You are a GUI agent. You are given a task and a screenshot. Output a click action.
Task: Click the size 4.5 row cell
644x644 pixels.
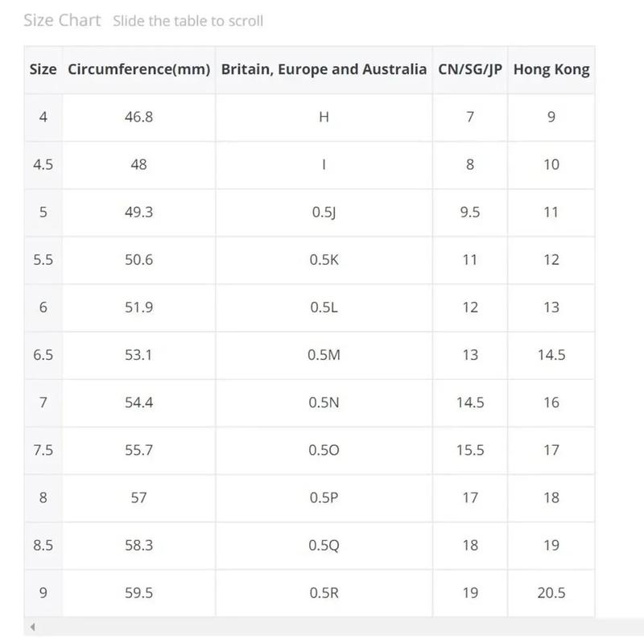pos(43,165)
